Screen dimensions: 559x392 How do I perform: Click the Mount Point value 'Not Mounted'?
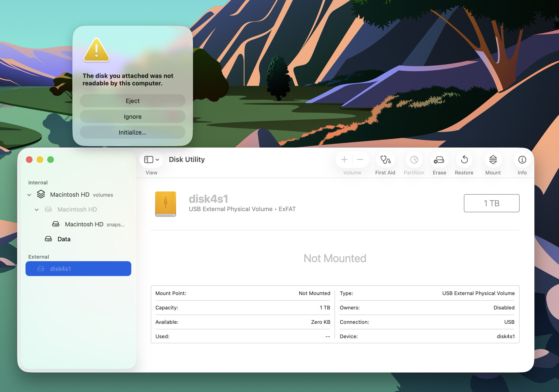click(314, 293)
